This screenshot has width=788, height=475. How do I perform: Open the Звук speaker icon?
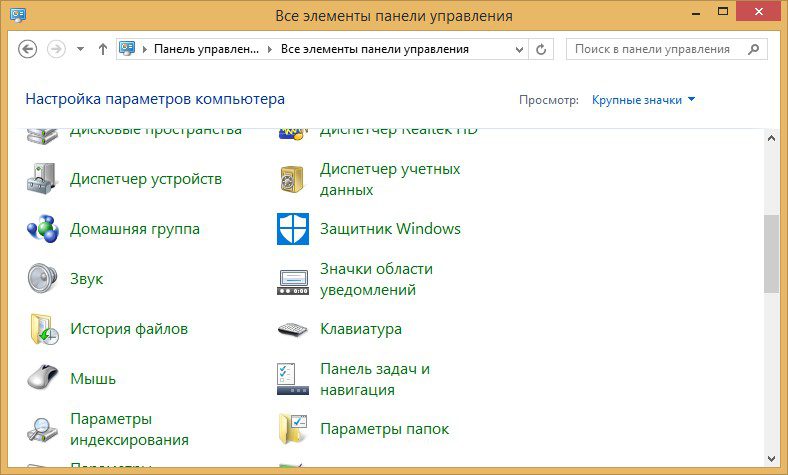pyautogui.click(x=42, y=278)
